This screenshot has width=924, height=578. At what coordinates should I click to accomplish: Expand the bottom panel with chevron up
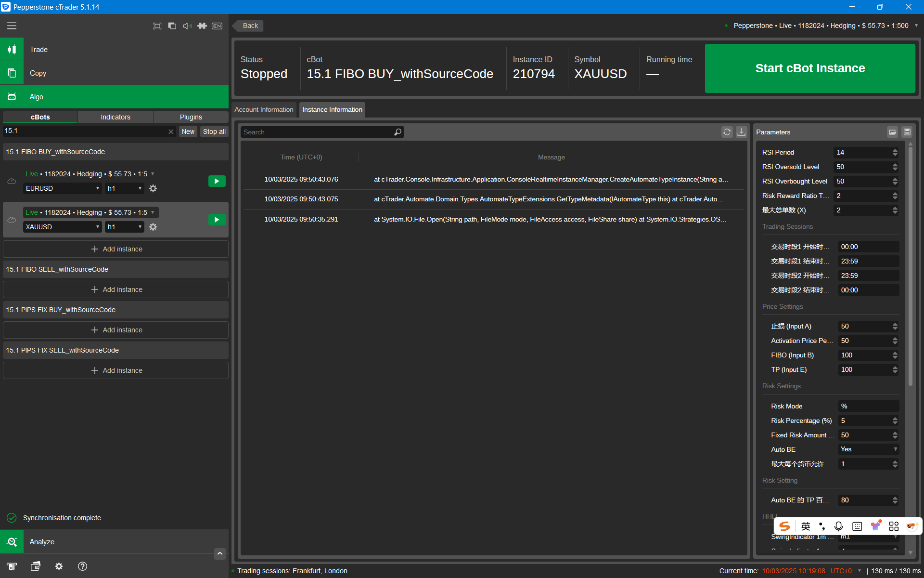[220, 554]
